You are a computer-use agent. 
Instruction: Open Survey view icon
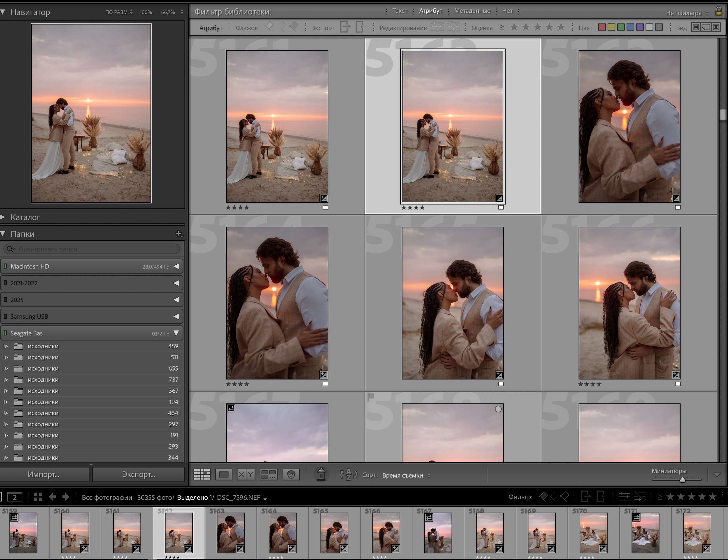268,474
